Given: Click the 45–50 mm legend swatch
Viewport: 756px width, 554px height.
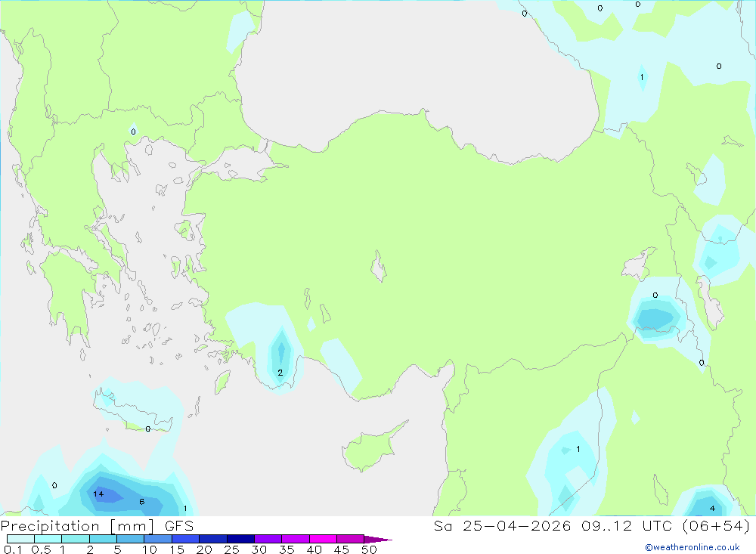Looking at the screenshot, I should pyautogui.click(x=351, y=539).
